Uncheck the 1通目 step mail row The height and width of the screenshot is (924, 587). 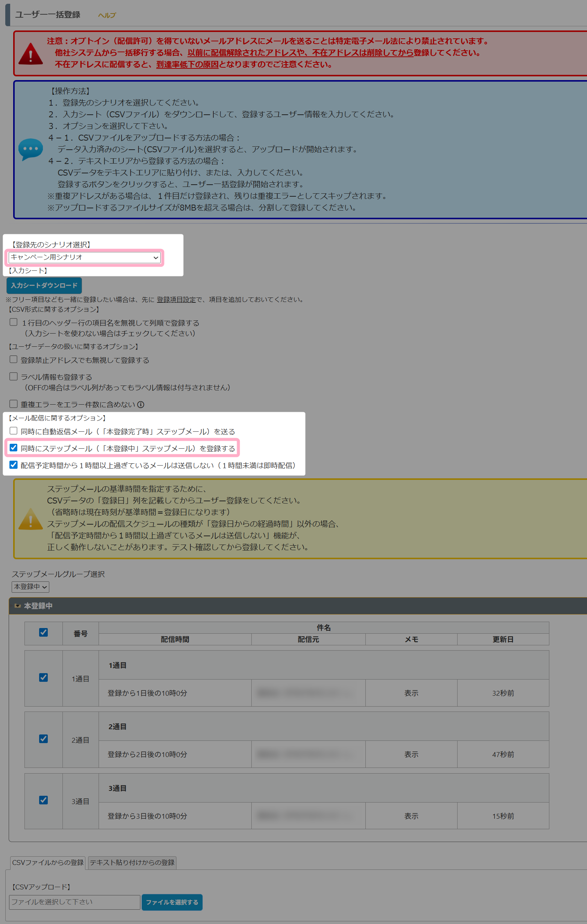click(x=43, y=678)
